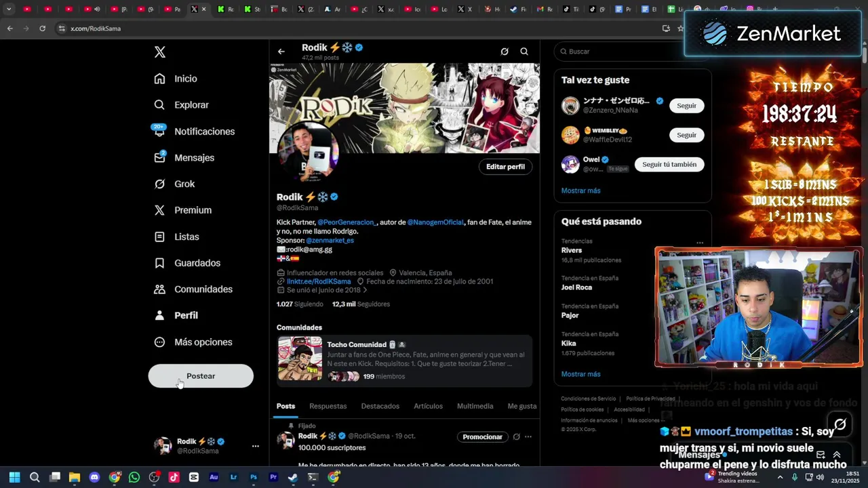The height and width of the screenshot is (488, 868).
Task: Expand the Mensajes drawer at bottom
Action: 837,455
